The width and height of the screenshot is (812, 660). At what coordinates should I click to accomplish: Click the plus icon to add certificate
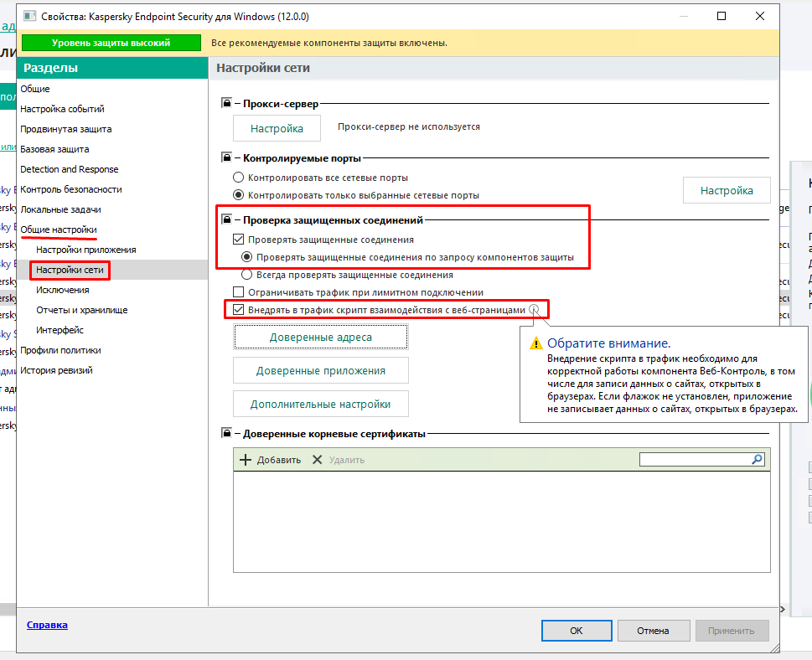click(x=246, y=460)
